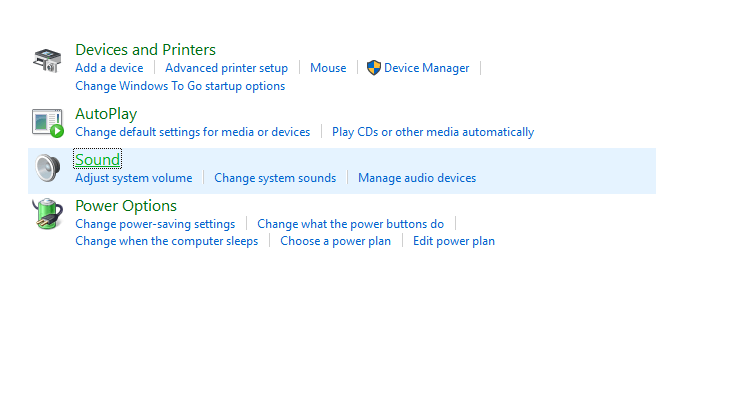Open the Devices and Printers heading
The image size is (729, 413).
coord(146,50)
